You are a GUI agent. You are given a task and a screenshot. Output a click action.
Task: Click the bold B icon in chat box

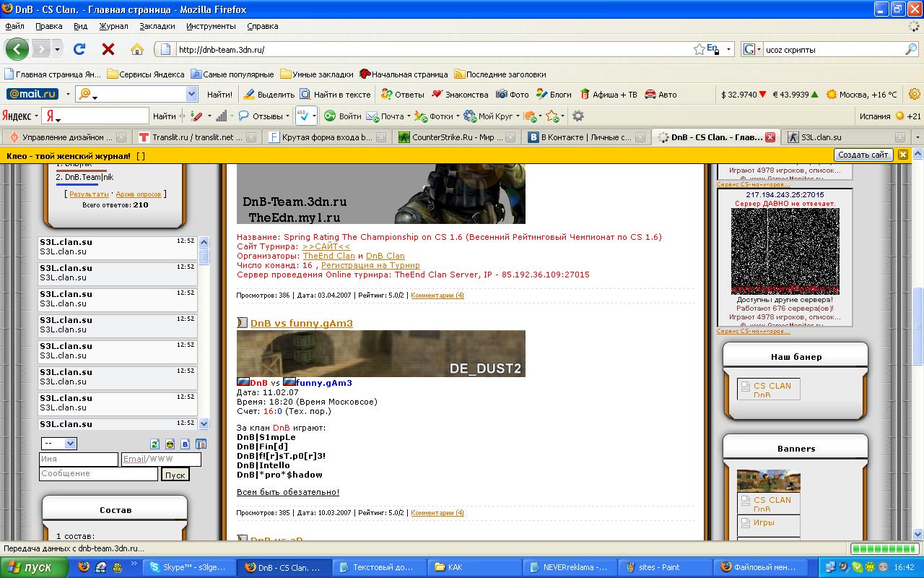(x=185, y=444)
